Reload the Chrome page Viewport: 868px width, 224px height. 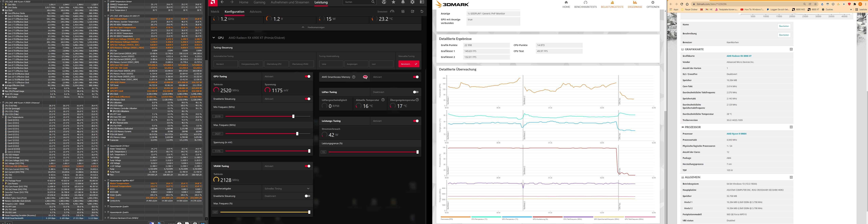682,4
